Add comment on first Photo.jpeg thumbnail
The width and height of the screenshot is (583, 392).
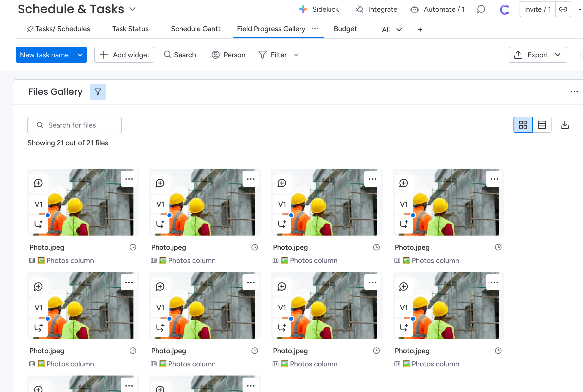coord(38,183)
